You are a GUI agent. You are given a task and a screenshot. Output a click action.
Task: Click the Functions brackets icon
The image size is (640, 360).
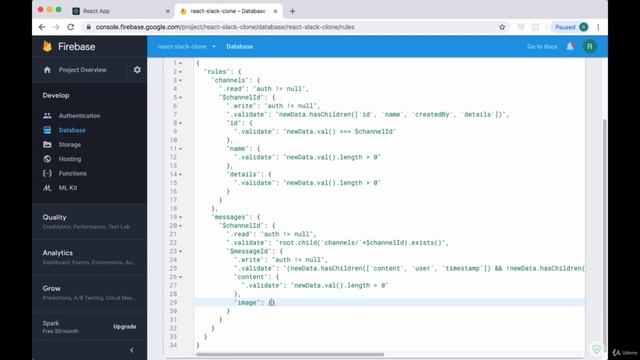click(47, 173)
